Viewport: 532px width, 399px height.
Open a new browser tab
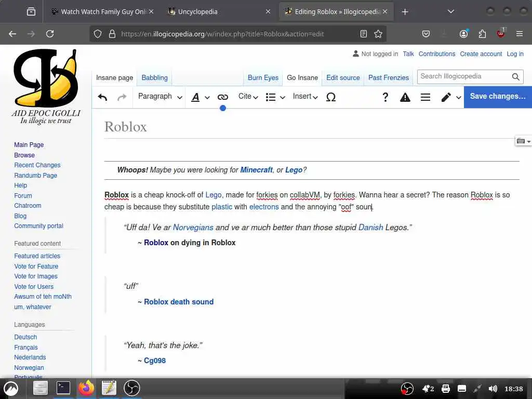(x=405, y=12)
